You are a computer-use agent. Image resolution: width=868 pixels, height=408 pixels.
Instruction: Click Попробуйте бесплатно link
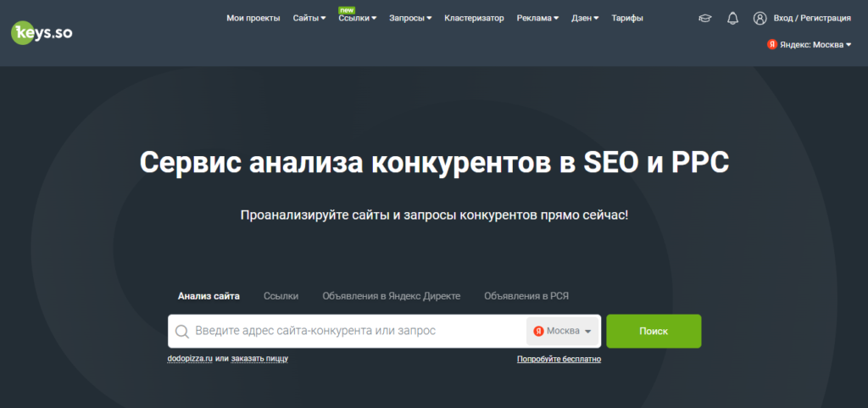[559, 360]
